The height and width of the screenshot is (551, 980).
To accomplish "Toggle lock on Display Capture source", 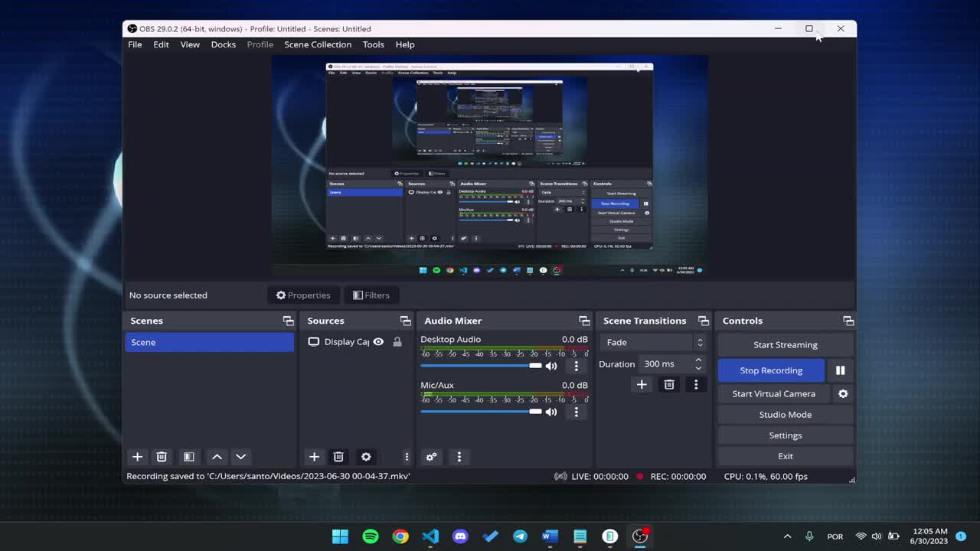I will [x=397, y=342].
